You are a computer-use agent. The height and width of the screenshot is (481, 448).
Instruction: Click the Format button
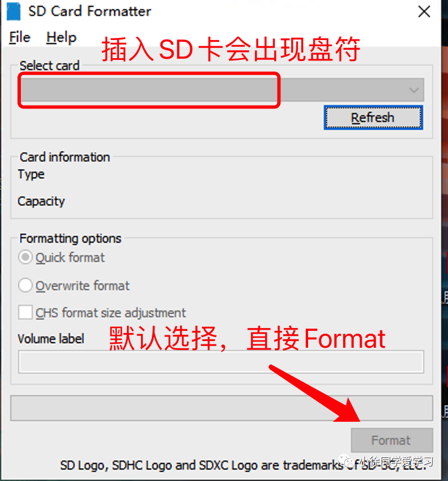pyautogui.click(x=392, y=440)
